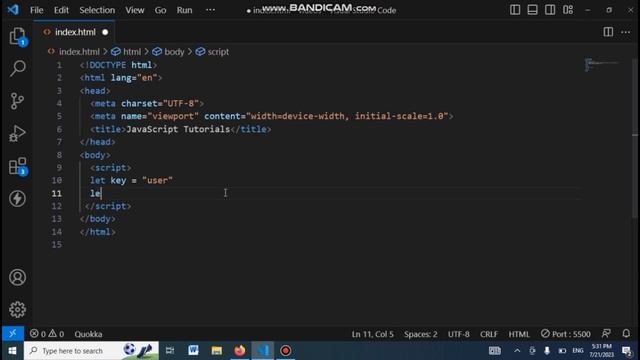The width and height of the screenshot is (640, 360).
Task: Open the Explorer view in activity bar
Action: click(18, 36)
